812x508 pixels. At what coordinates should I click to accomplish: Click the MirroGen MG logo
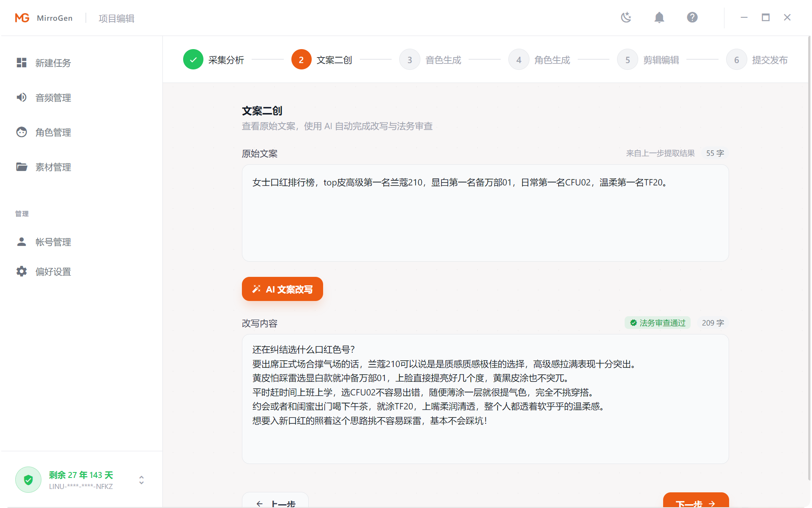pos(22,17)
